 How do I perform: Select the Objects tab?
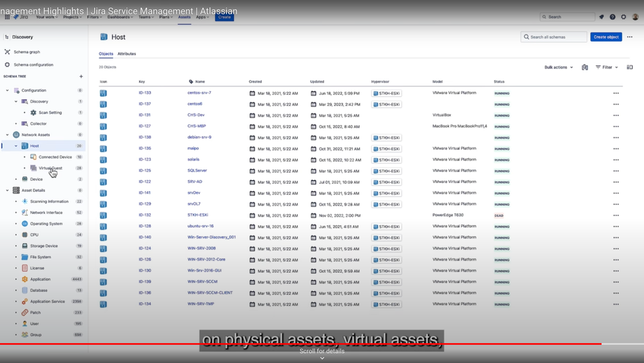[106, 54]
